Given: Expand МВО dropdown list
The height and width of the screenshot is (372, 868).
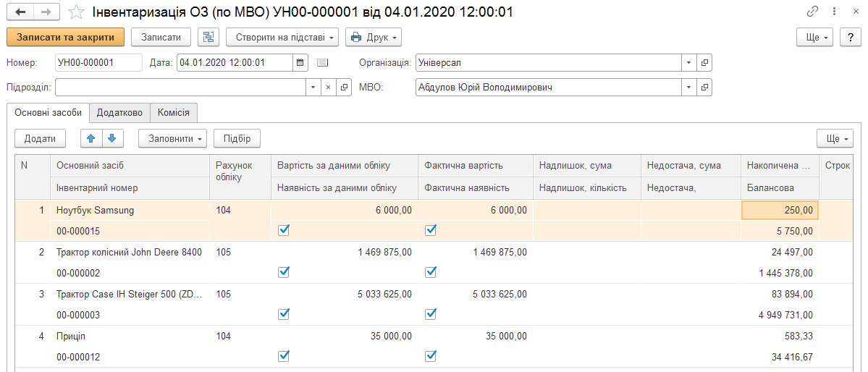Looking at the screenshot, I should (689, 88).
